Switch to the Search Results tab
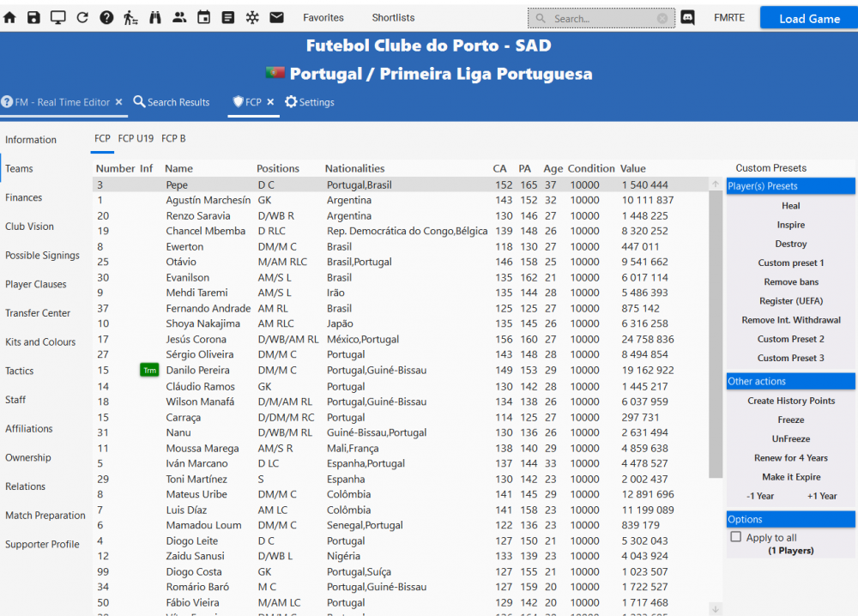This screenshot has width=858, height=616. 172,102
